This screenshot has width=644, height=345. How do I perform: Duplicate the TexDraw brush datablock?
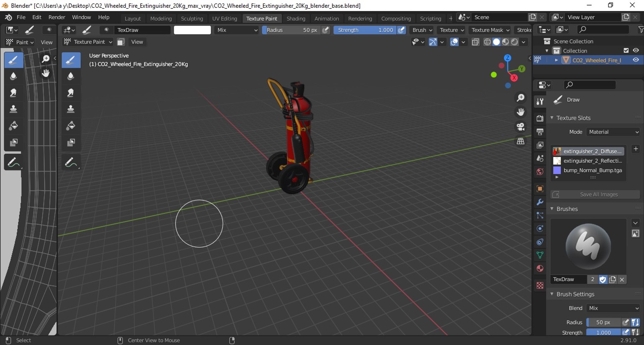(x=612, y=280)
